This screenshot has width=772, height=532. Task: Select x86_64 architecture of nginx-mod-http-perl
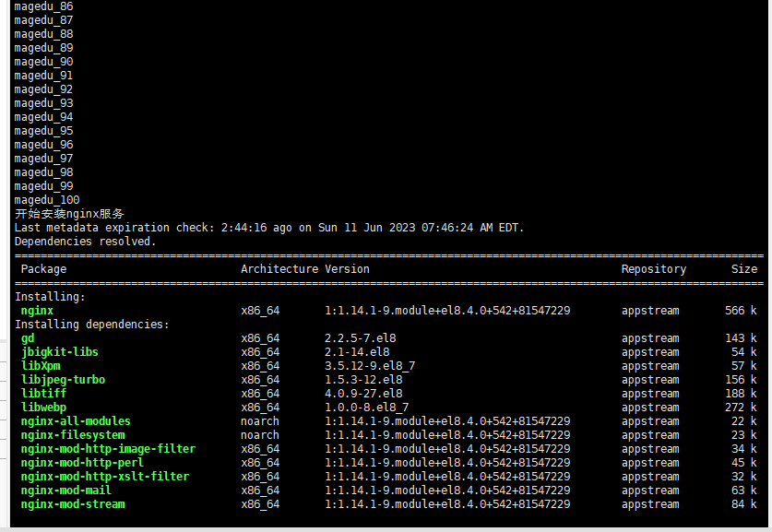point(260,463)
